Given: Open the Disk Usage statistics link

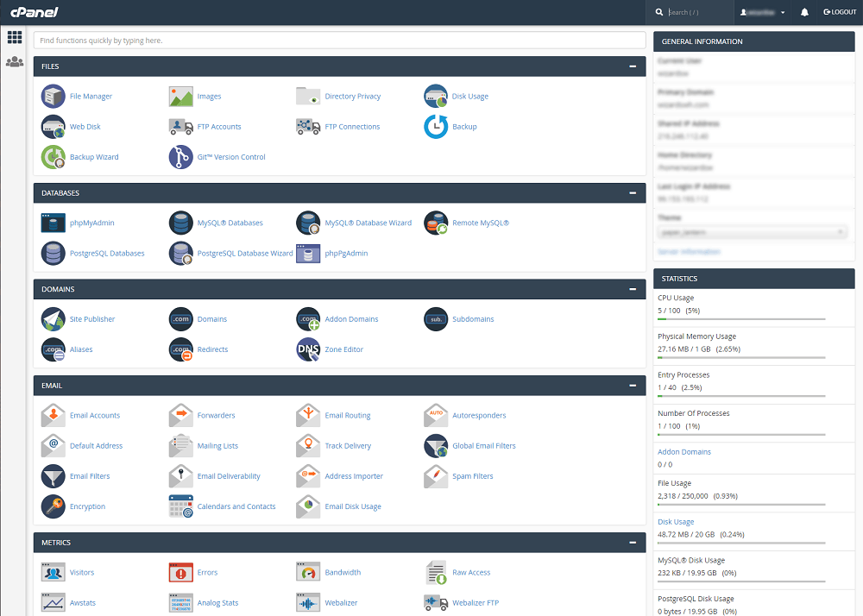Looking at the screenshot, I should point(676,521).
